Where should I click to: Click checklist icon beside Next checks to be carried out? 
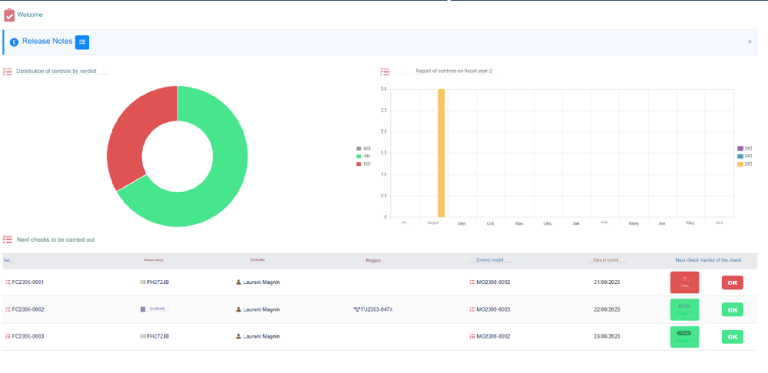click(x=7, y=239)
